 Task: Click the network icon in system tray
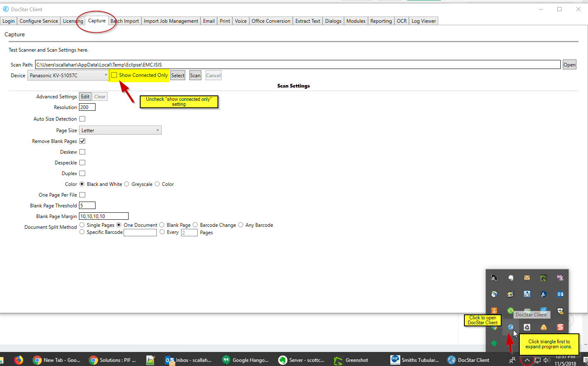[537, 360]
